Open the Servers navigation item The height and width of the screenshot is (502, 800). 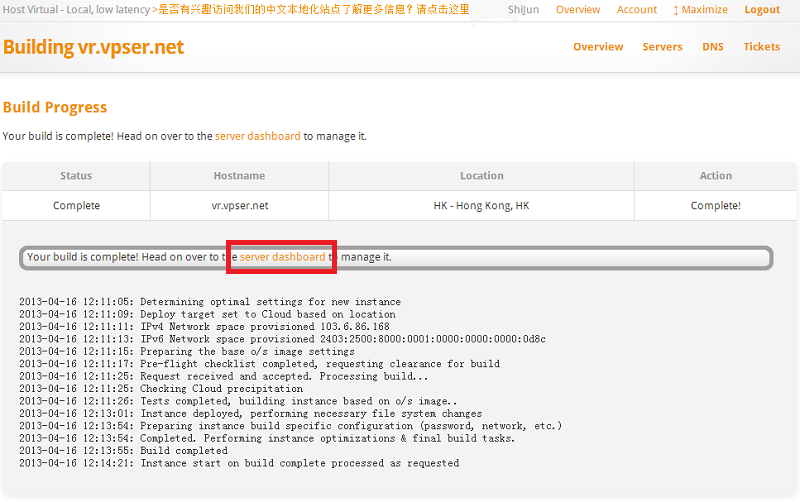click(x=662, y=47)
